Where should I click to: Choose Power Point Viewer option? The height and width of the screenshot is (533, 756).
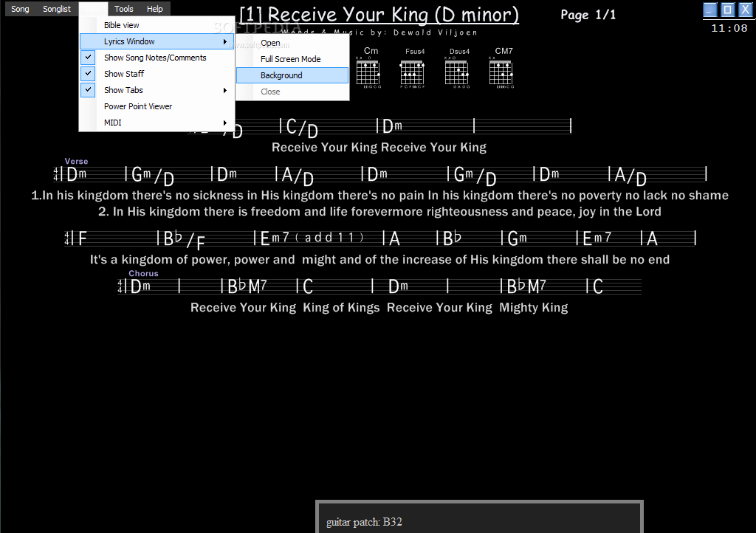click(157, 106)
